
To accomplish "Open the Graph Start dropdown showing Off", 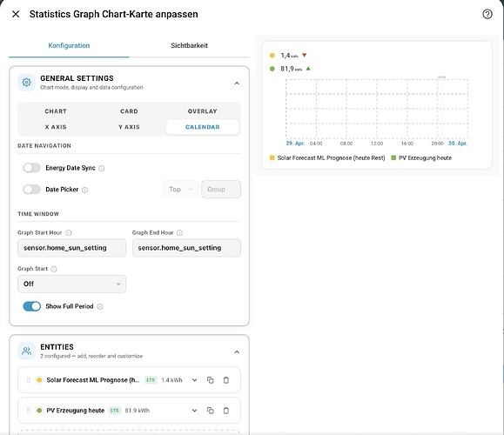I will coord(71,284).
